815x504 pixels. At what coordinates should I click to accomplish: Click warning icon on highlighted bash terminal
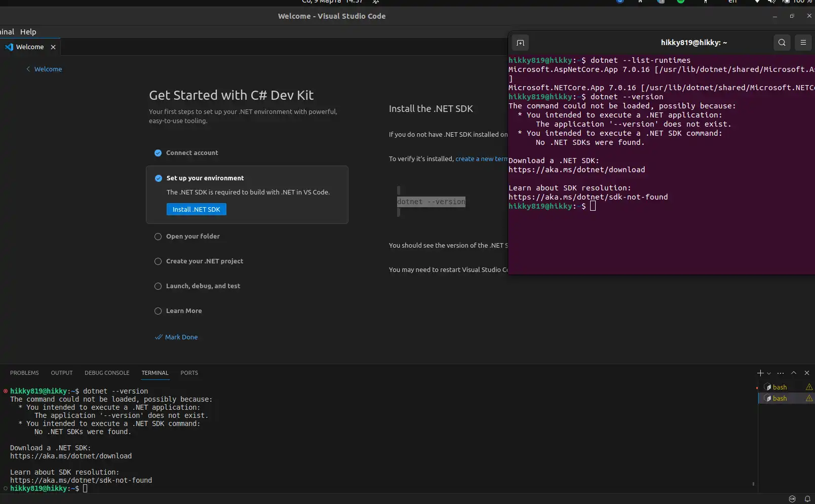pos(809,398)
